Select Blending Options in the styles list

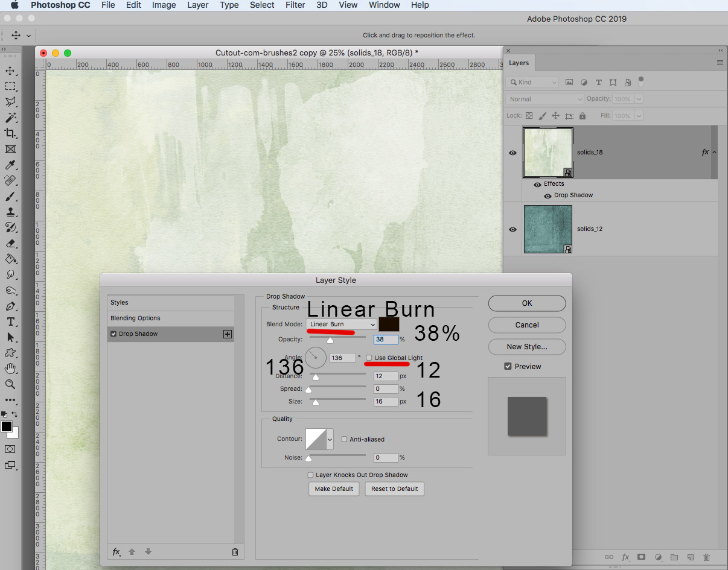pos(170,318)
